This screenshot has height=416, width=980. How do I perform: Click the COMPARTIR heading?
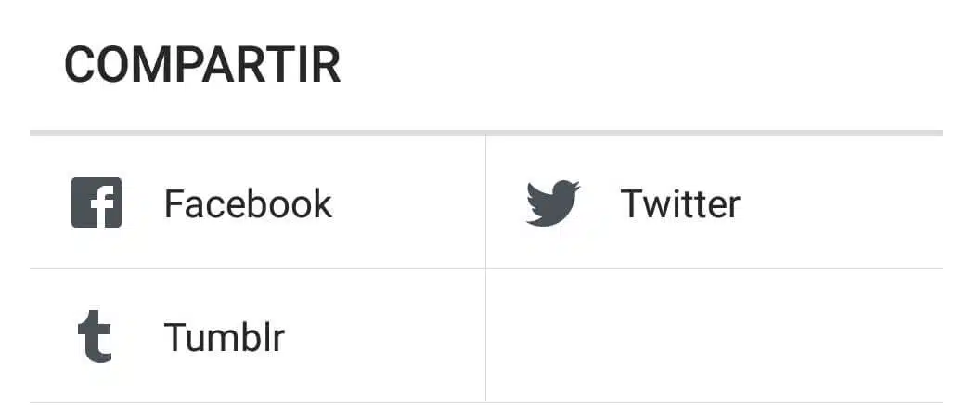coord(202,66)
